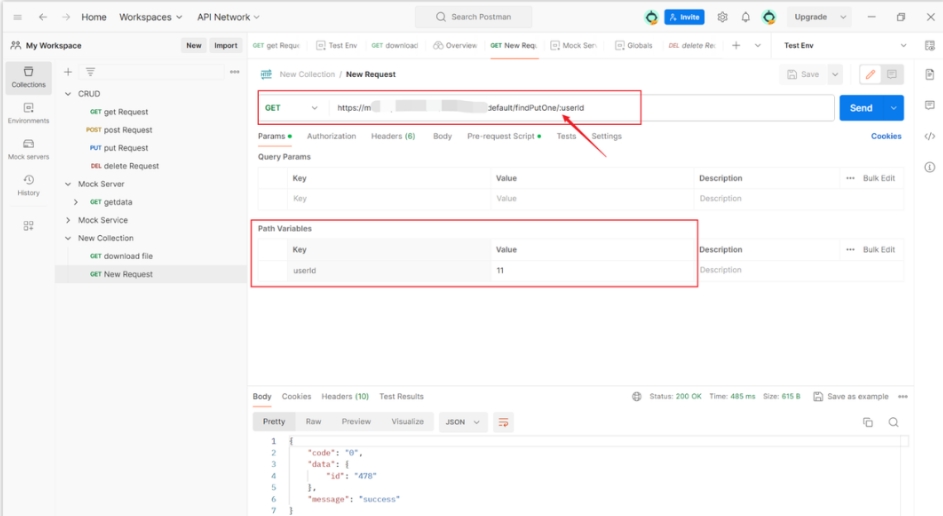Click the settings gear icon

click(x=722, y=17)
